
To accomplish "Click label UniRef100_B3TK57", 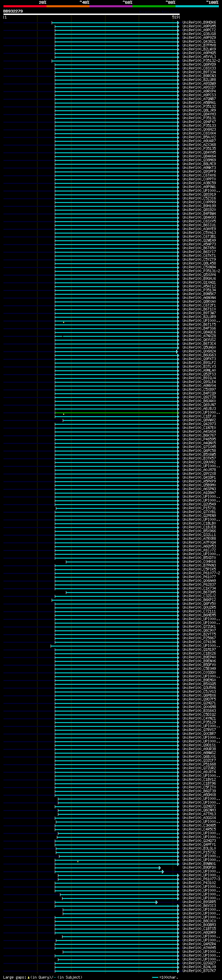I will [x=199, y=459].
